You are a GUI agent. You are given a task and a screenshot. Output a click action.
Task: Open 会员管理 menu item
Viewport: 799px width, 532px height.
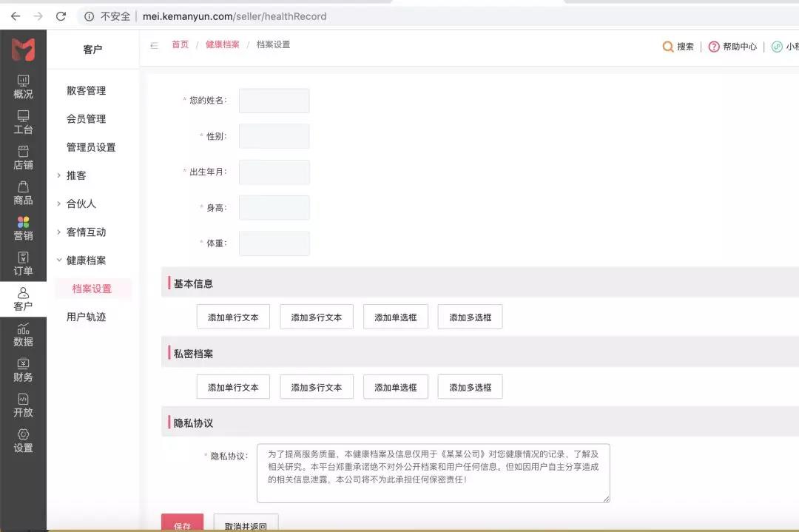(x=86, y=118)
